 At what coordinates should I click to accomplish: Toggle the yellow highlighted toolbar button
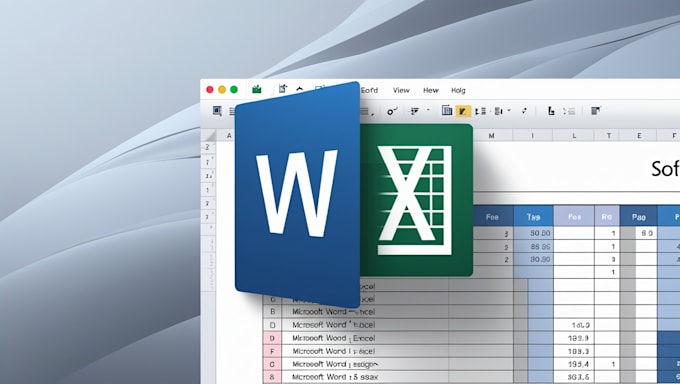(463, 111)
